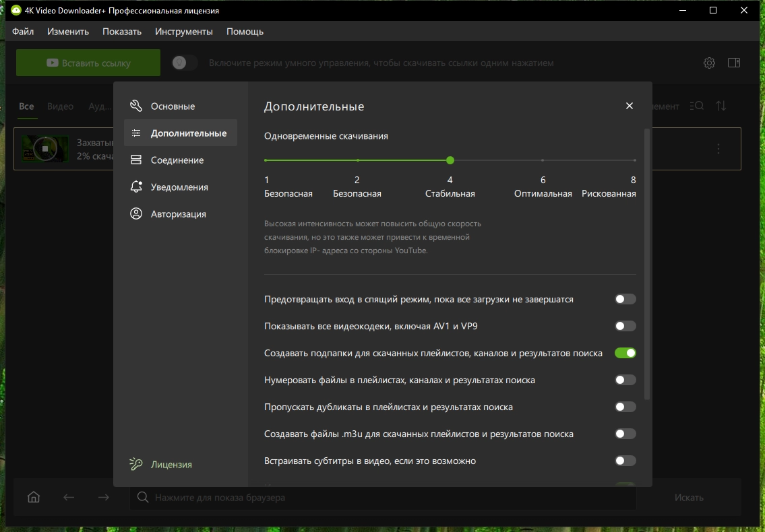Viewport: 765px width, 532px height.
Task: Click the browser back arrow
Action: coord(69,498)
